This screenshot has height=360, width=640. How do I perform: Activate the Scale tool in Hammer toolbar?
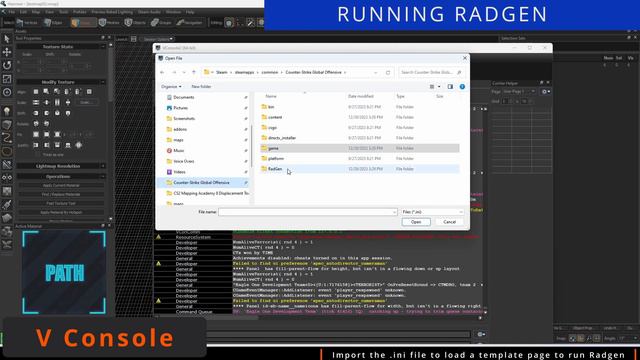pos(7,79)
